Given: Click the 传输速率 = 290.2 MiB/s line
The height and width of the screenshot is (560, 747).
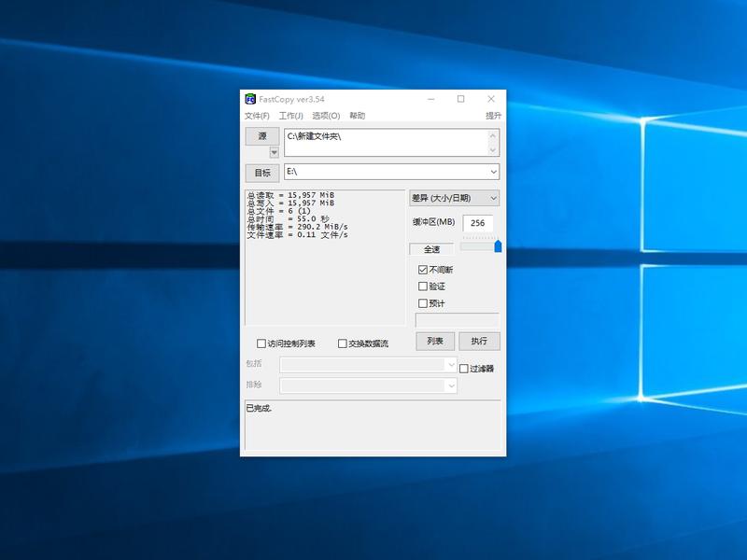Looking at the screenshot, I should (297, 227).
